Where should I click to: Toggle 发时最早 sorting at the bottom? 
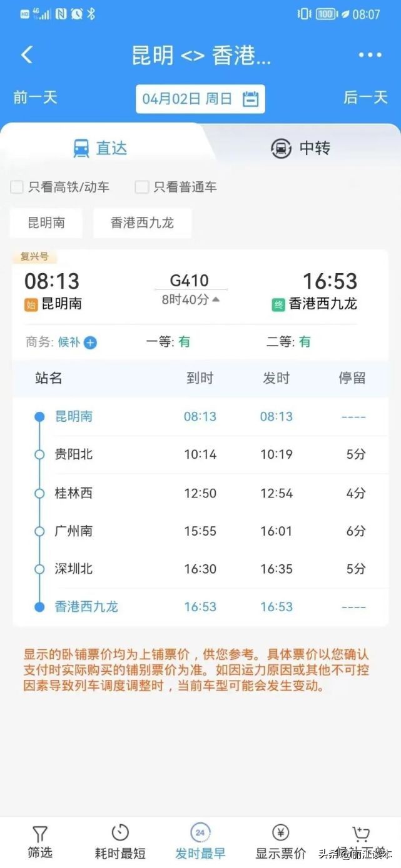[x=199, y=833]
